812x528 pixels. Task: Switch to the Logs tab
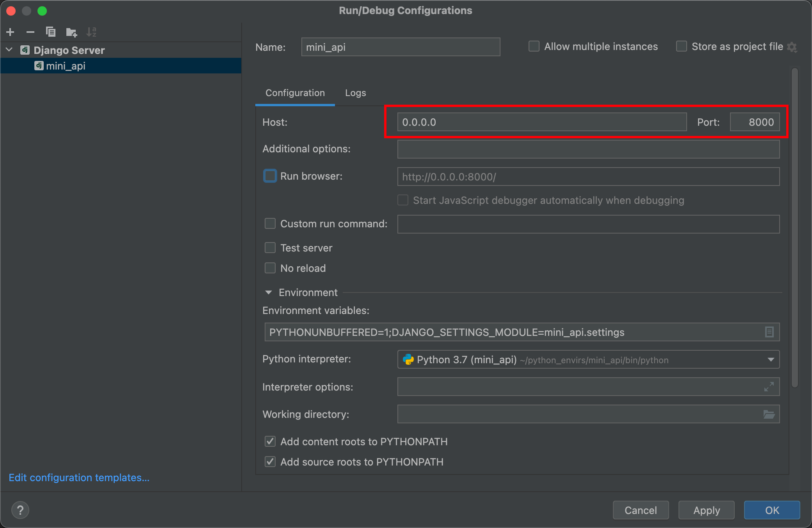pyautogui.click(x=355, y=93)
